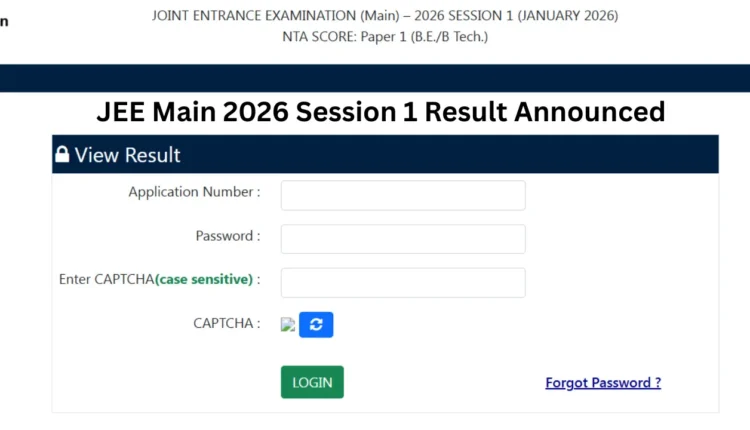Click the lock icon beside View Result
Image resolution: width=750 pixels, height=430 pixels.
[x=62, y=155]
